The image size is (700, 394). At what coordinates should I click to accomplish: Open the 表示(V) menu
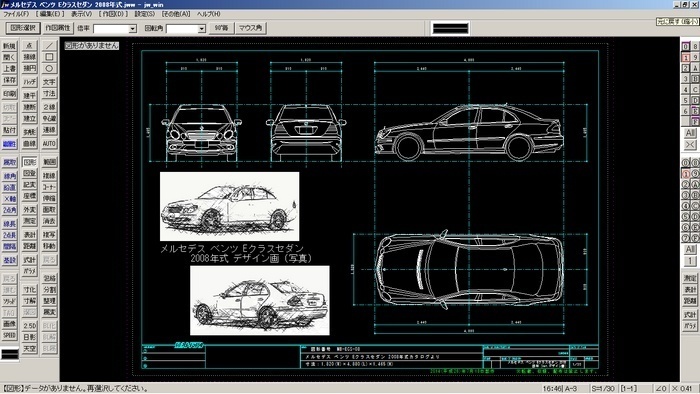pos(81,14)
